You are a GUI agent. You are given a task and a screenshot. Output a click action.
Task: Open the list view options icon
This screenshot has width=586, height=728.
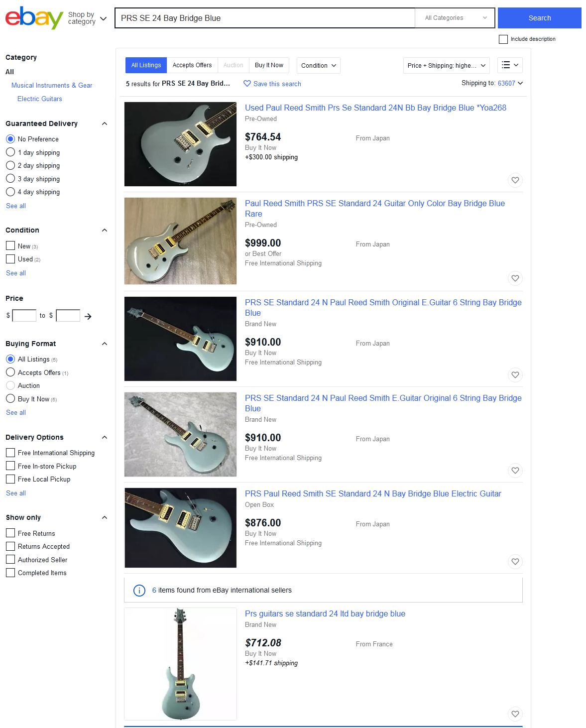coord(510,65)
